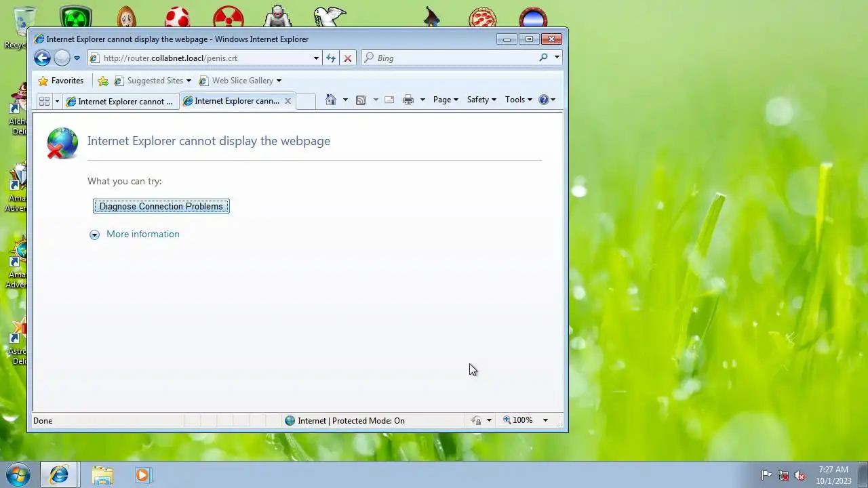Click Show desktop strip at taskbar end
Screen dimensions: 868x488
tap(863, 474)
